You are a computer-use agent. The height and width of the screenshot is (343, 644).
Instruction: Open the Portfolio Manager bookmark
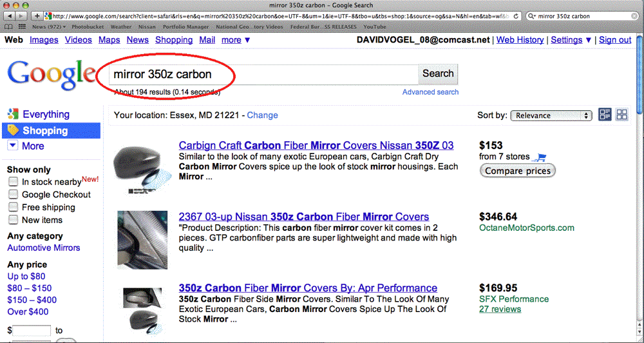pyautogui.click(x=185, y=26)
